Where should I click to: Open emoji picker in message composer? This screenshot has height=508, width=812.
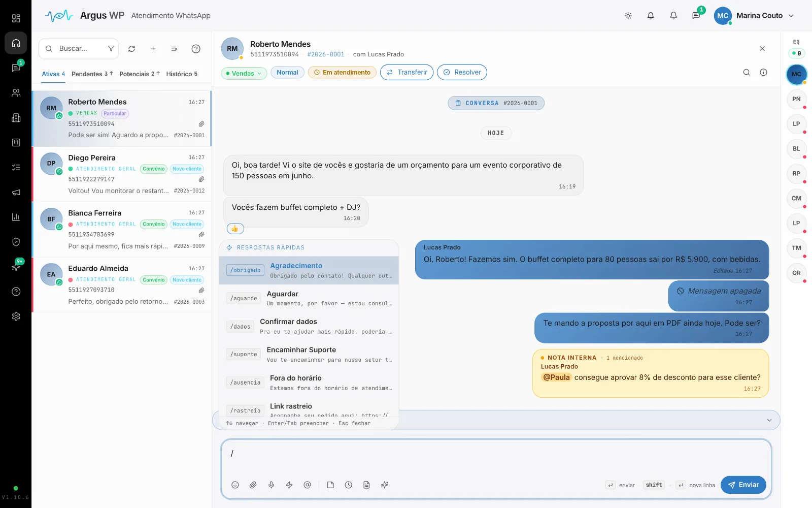coord(235,485)
